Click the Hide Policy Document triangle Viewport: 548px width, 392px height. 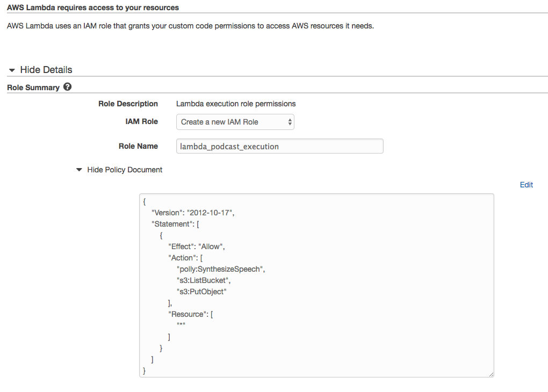(x=79, y=169)
